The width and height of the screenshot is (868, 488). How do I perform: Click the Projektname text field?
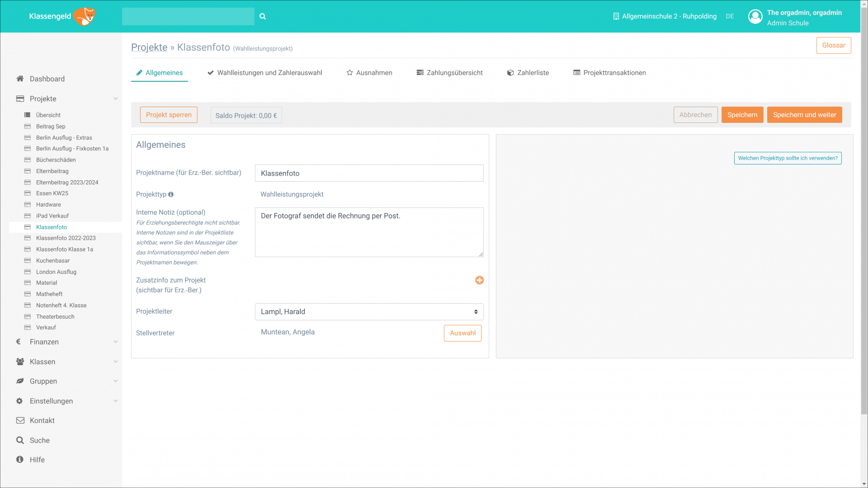tap(369, 173)
